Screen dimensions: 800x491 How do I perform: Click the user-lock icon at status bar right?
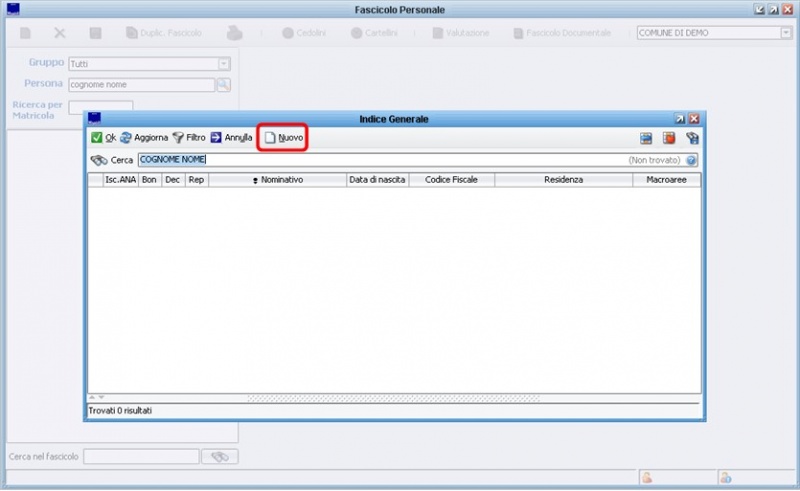726,478
